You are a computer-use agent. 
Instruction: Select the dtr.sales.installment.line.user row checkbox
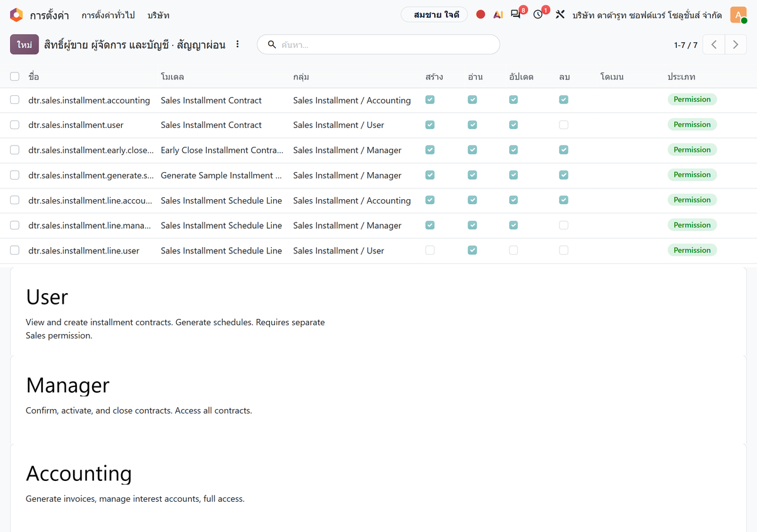pos(15,250)
